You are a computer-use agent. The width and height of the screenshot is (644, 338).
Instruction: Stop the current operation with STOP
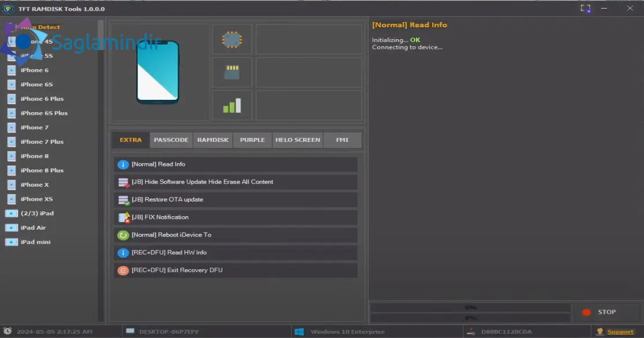point(607,312)
